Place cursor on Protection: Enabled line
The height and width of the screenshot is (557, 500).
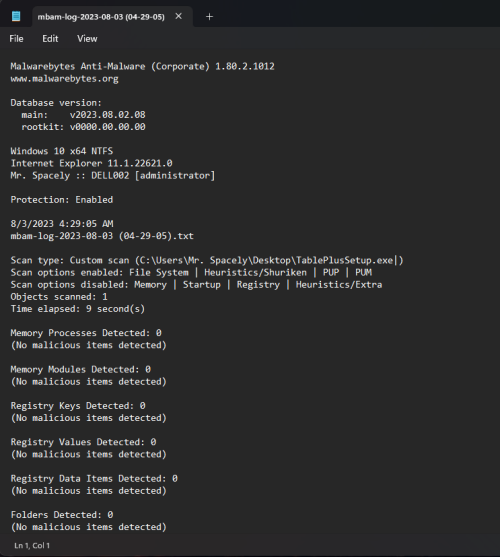[x=61, y=200]
